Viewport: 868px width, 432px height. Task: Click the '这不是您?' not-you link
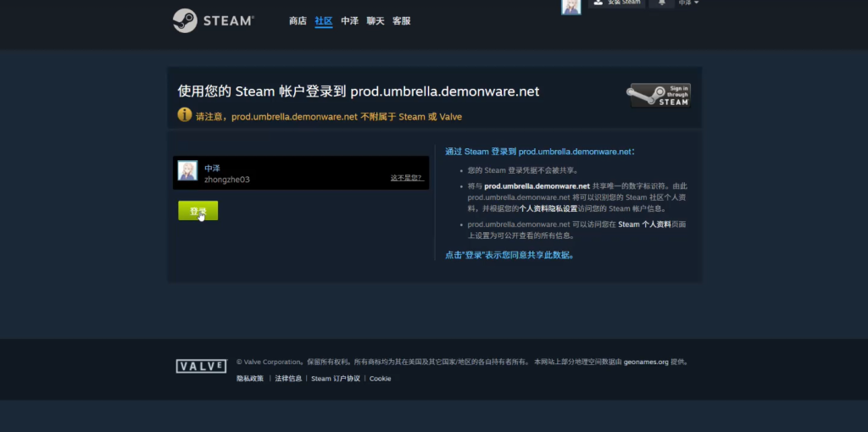pyautogui.click(x=406, y=178)
